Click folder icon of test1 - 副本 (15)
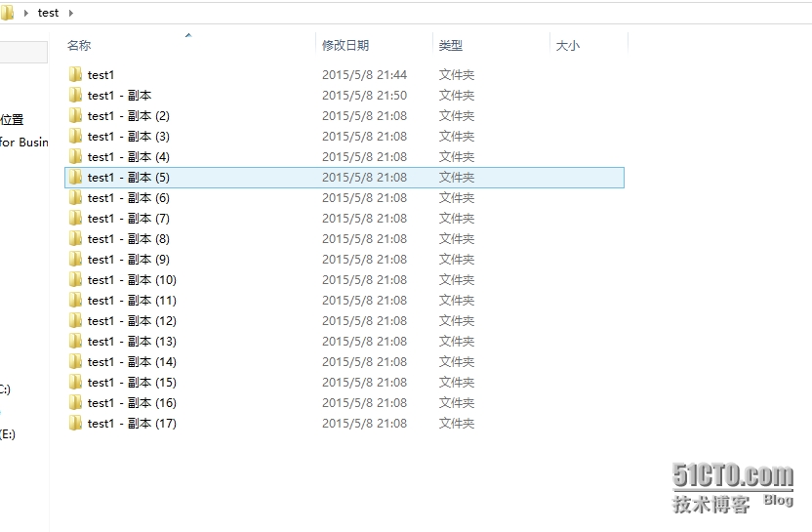 point(75,383)
